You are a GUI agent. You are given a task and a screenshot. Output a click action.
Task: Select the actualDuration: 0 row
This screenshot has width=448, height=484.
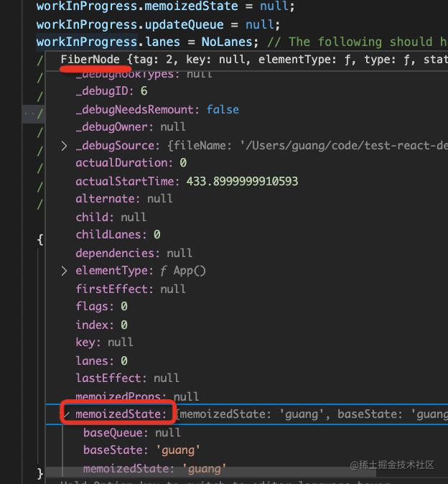(247, 163)
